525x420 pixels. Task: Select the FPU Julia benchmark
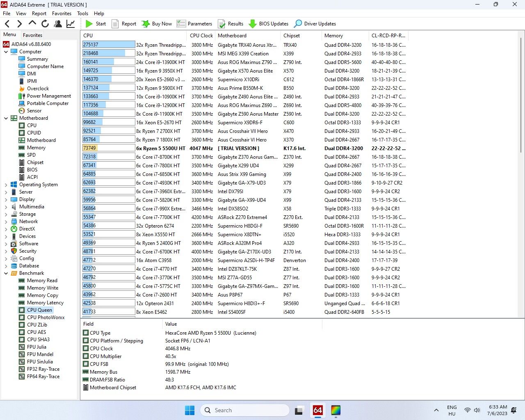[37, 347]
